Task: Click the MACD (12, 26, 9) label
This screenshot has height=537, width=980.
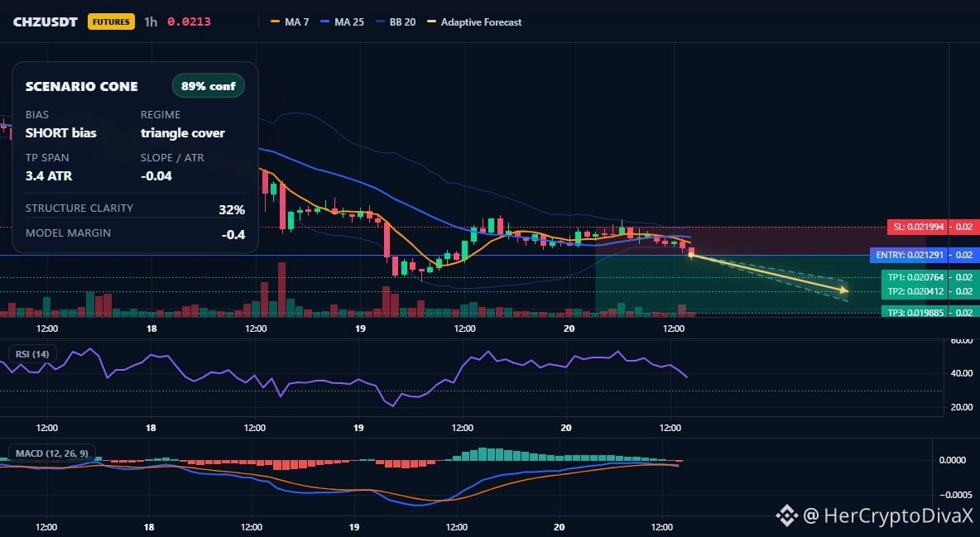Action: coord(52,453)
